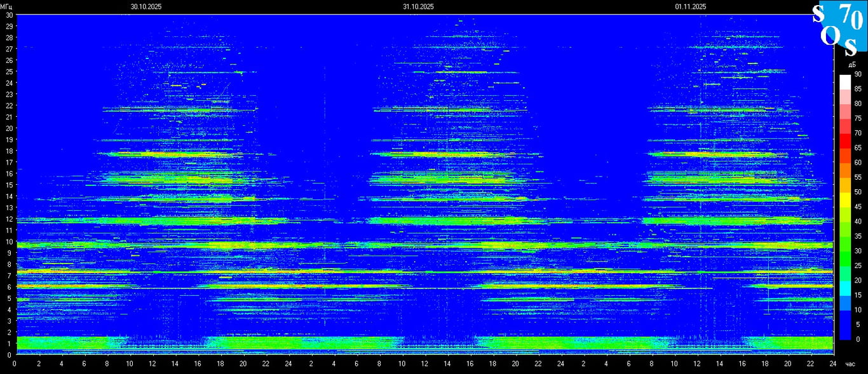Click the 30 MHz frequency tick label
The image size is (868, 374).
click(x=9, y=15)
